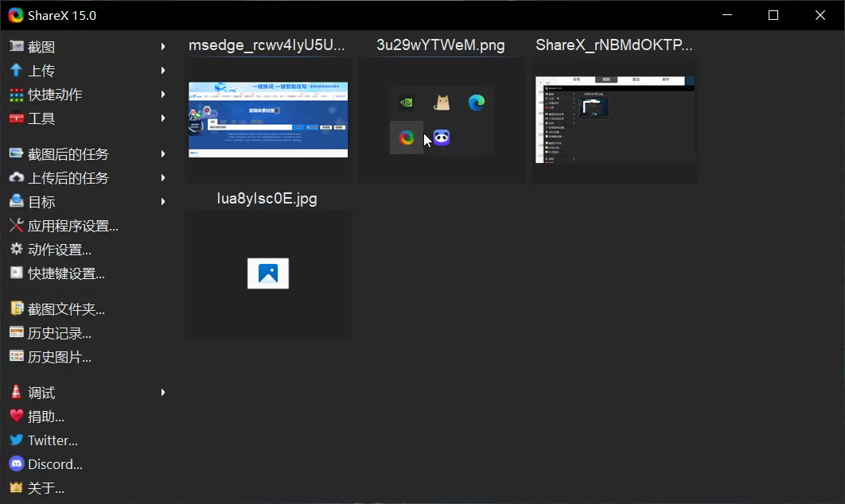Click the 历史图片 image history icon
Viewport: 845px width, 504px height.
[17, 357]
